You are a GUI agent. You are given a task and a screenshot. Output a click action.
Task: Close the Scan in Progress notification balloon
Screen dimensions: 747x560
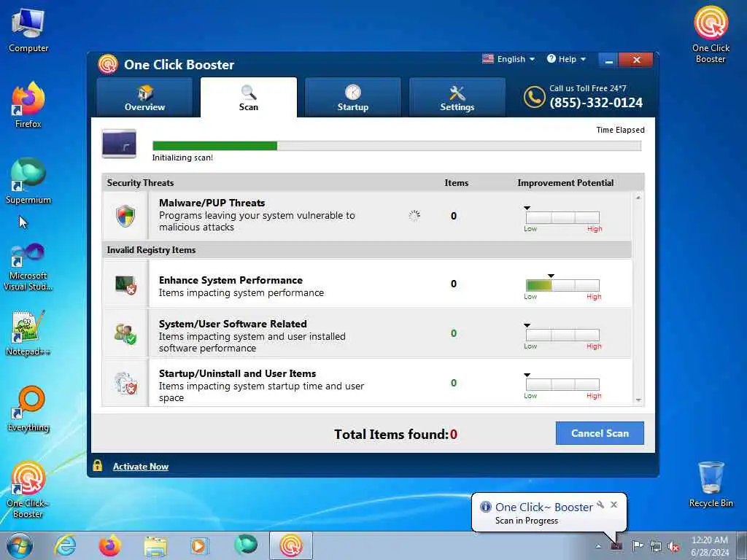(x=614, y=505)
